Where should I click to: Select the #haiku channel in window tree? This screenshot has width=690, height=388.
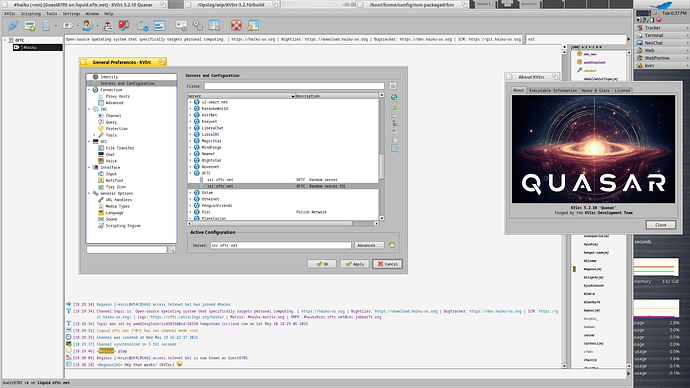click(38, 48)
